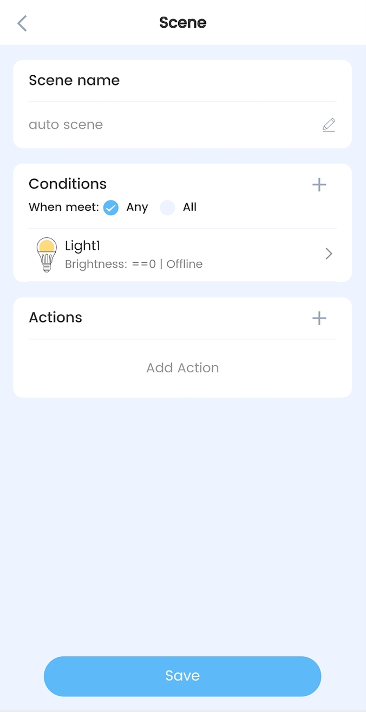The image size is (366, 712).
Task: Choose the 'All' label option
Action: [x=190, y=208]
